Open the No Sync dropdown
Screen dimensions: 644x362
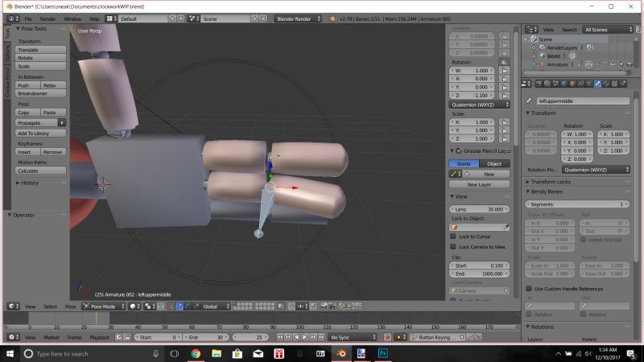point(353,337)
